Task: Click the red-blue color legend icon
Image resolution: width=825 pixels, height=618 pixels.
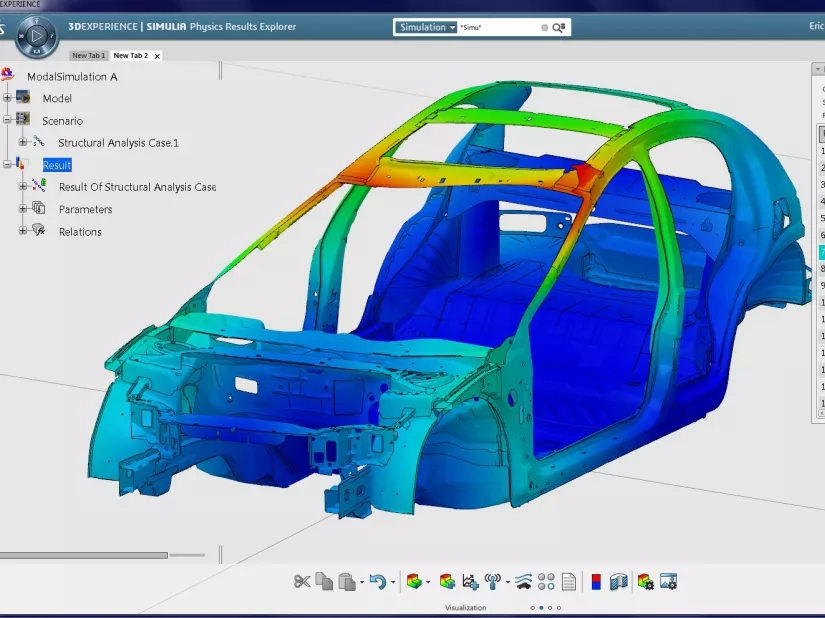Action: [x=596, y=582]
